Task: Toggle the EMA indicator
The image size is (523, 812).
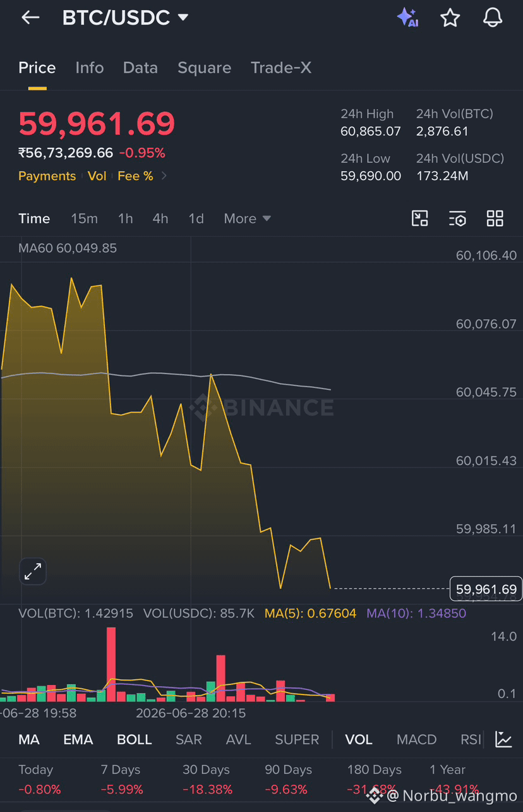Action: coord(78,739)
